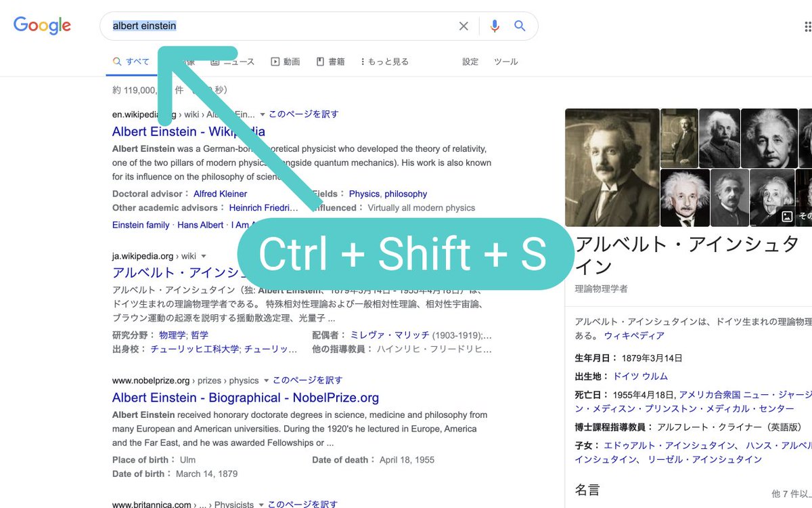812x508 pixels.
Task: Open first チューリッヒ工科大学 link
Action: pos(195,349)
